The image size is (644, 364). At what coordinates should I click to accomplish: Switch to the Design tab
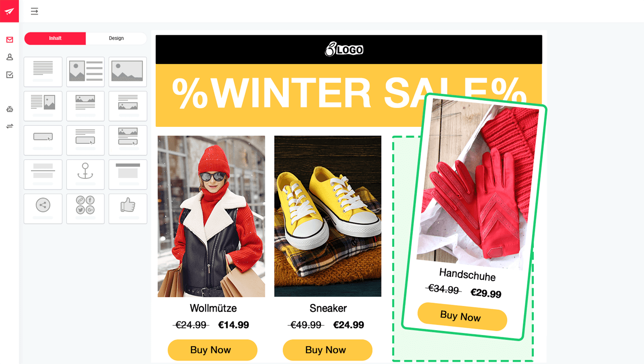point(116,38)
